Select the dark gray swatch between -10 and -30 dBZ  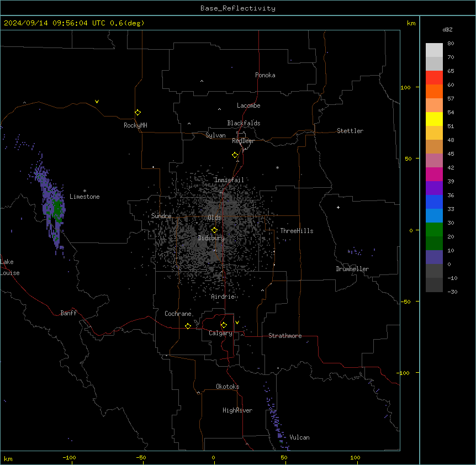point(434,285)
